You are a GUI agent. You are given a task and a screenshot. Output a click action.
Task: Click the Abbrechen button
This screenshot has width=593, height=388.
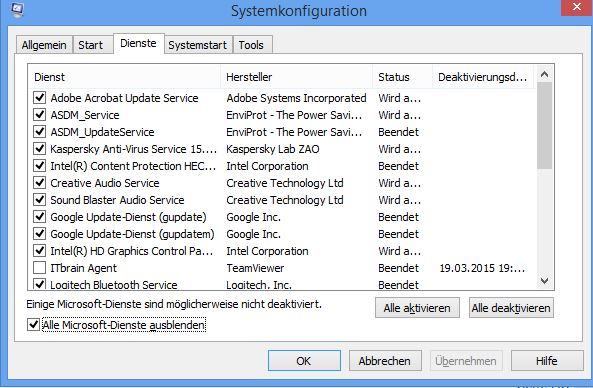pyautogui.click(x=385, y=361)
